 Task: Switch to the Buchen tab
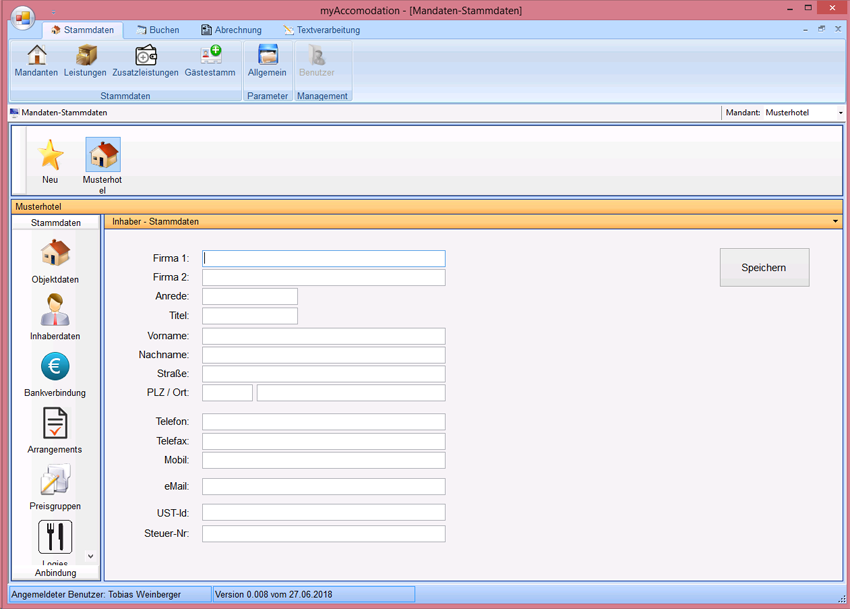pos(158,30)
